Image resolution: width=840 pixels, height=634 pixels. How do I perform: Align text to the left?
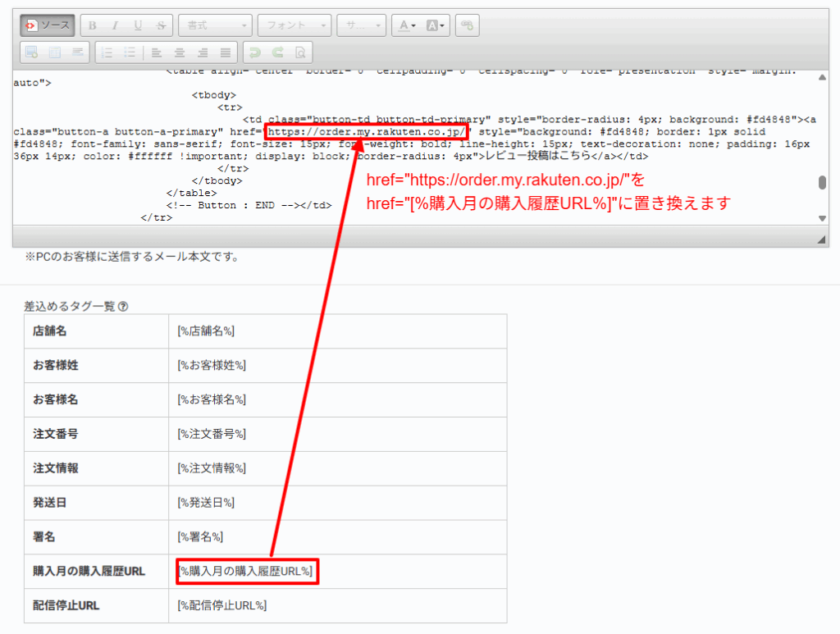(157, 52)
